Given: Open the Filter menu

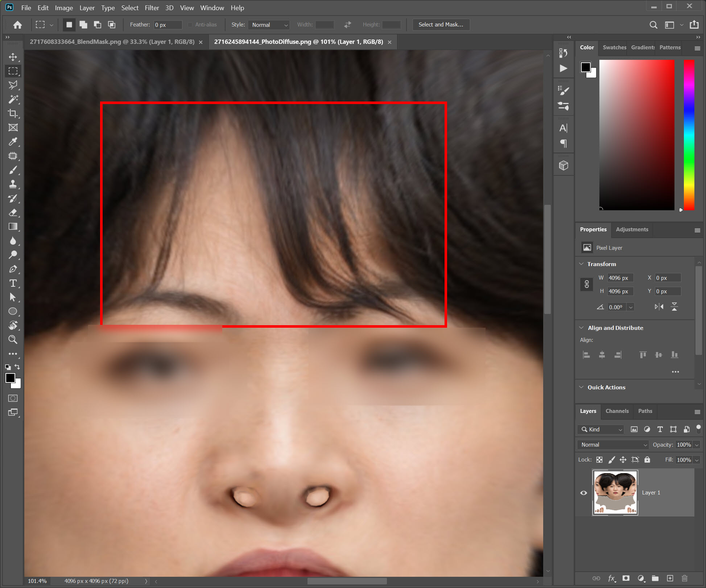Looking at the screenshot, I should [152, 8].
